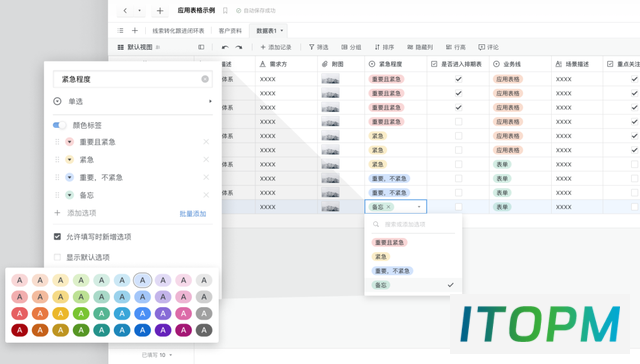Toggle 颜色标签 color label switch
640x364 pixels.
(x=60, y=125)
